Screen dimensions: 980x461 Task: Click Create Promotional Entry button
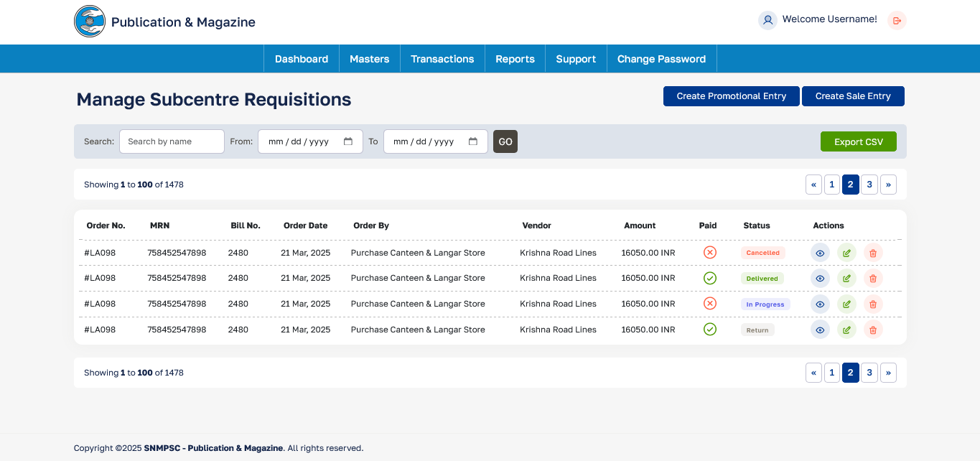point(731,96)
